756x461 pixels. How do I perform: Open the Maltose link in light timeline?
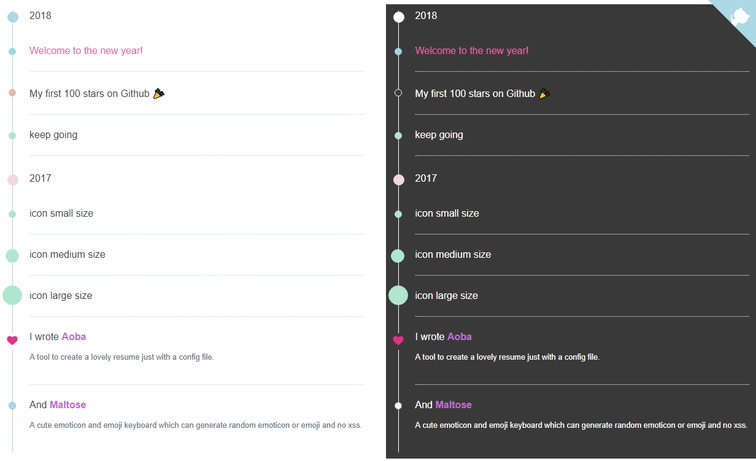point(68,405)
